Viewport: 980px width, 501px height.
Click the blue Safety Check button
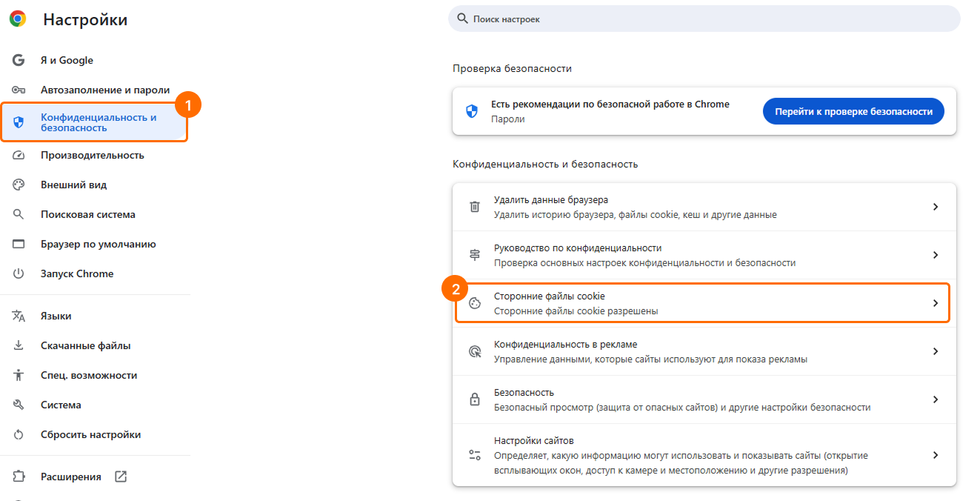click(853, 111)
